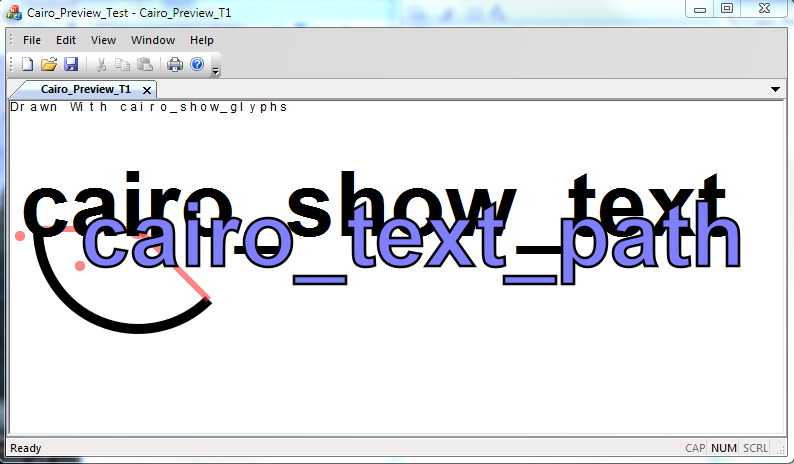Image resolution: width=794 pixels, height=464 pixels.
Task: Click the menu bar grip handle
Action: (x=12, y=40)
